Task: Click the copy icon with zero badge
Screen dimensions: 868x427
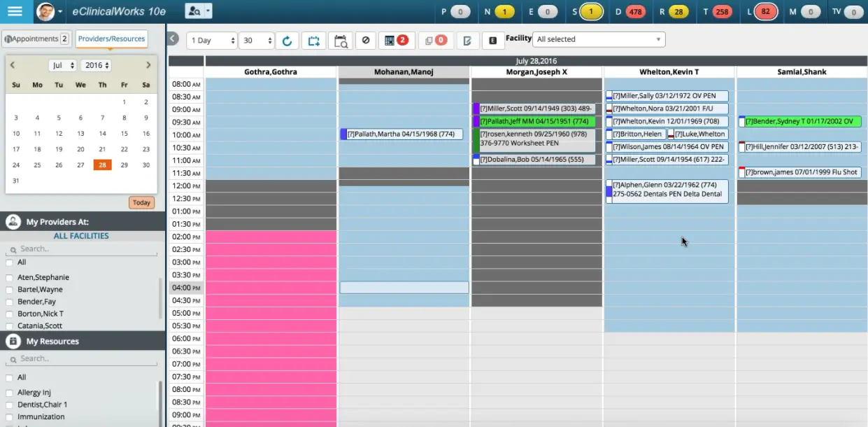Action: [432, 40]
